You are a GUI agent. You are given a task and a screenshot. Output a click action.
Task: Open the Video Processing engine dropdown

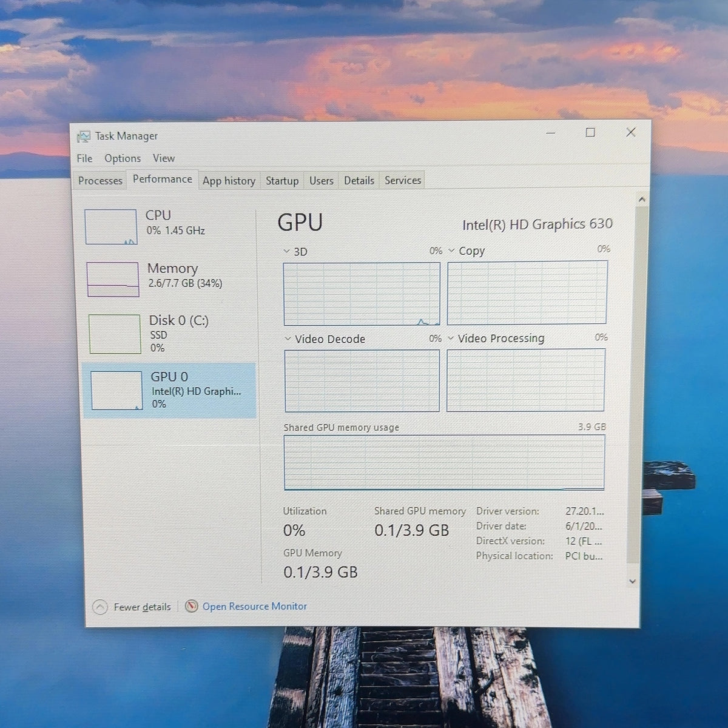point(451,338)
